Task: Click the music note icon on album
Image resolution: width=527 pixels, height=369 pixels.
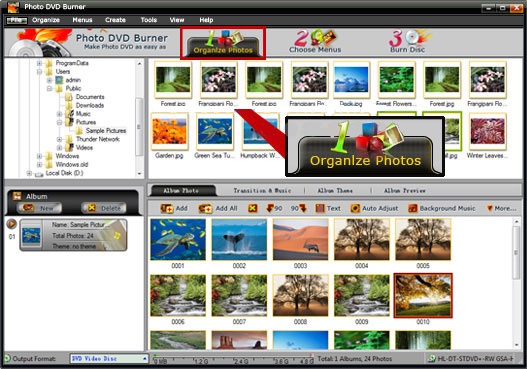Action: pos(117,236)
